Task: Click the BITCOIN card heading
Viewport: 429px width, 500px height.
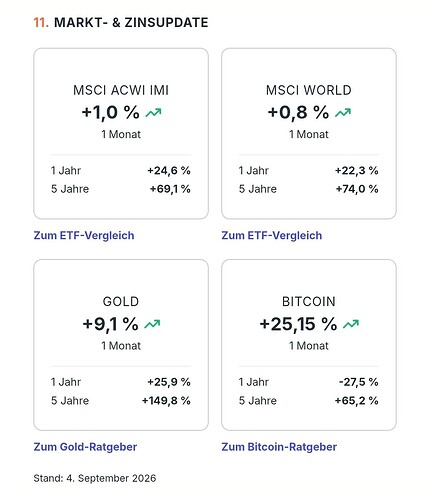Action: coord(309,302)
